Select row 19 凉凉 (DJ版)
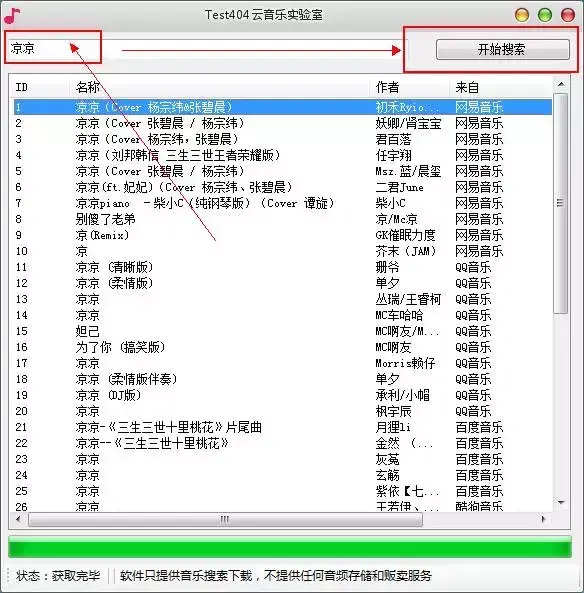The height and width of the screenshot is (593, 584). tap(283, 395)
